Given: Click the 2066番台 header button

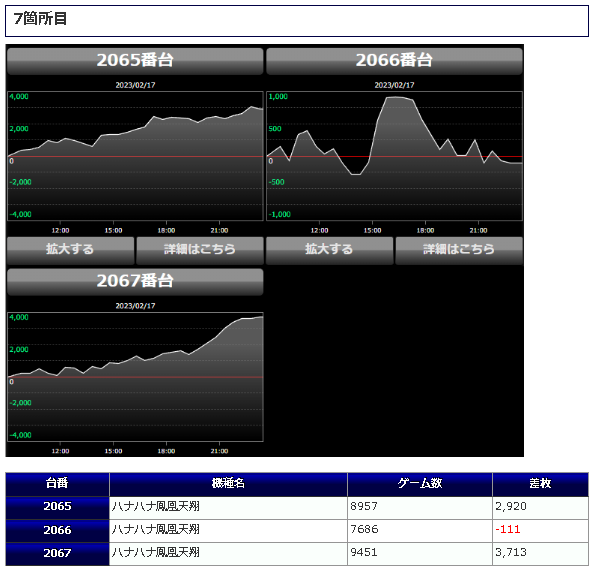Looking at the screenshot, I should [394, 60].
